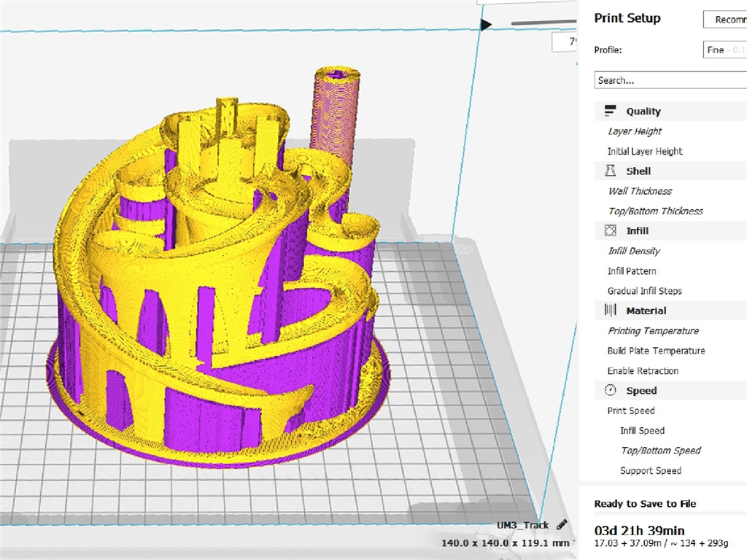The width and height of the screenshot is (747, 560).
Task: Click the Speed gauge icon
Action: (x=611, y=391)
